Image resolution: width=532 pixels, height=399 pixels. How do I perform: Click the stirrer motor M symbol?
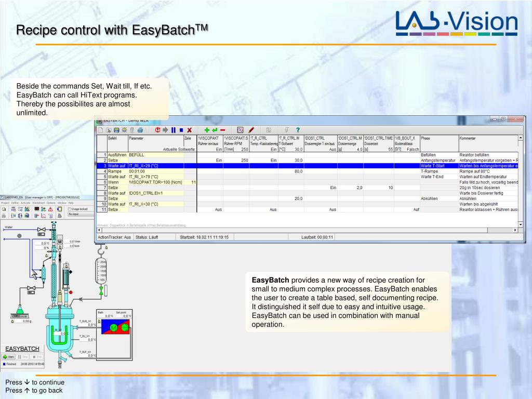click(59, 242)
